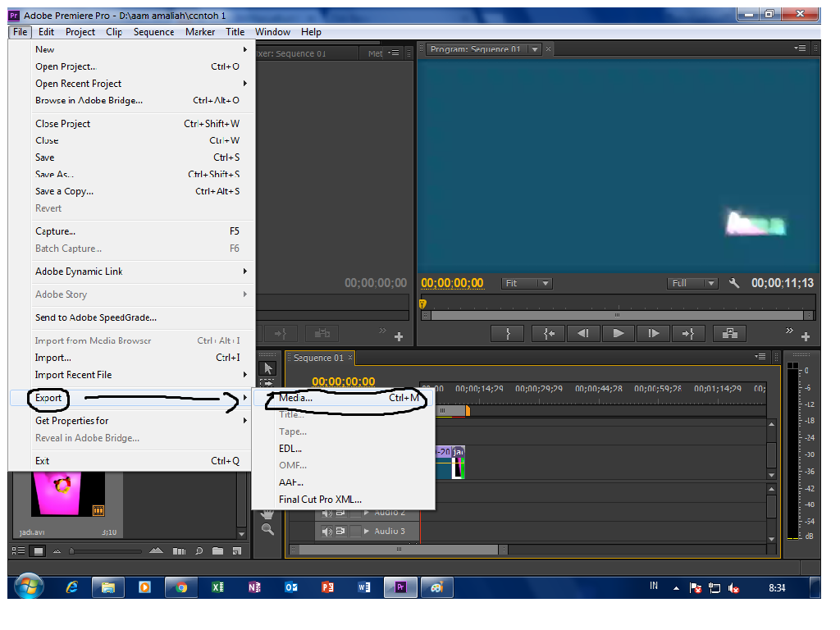Image resolution: width=840 pixels, height=630 pixels.
Task: Choose Media... from Export submenu
Action: pyautogui.click(x=343, y=398)
